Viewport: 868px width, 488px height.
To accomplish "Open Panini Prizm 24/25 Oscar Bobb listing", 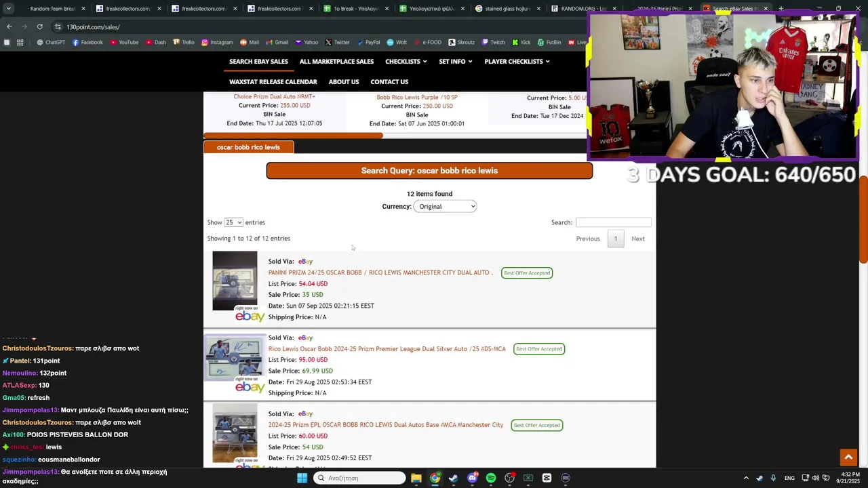I will 380,272.
